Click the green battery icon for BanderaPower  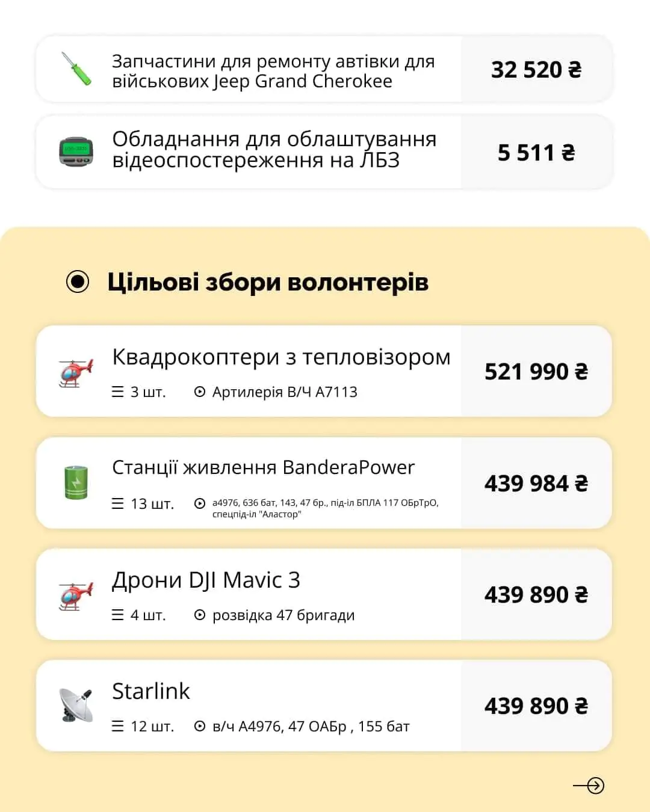[76, 482]
